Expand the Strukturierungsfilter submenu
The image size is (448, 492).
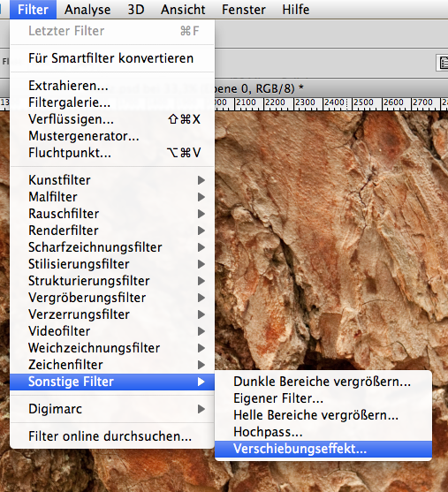pos(112,281)
